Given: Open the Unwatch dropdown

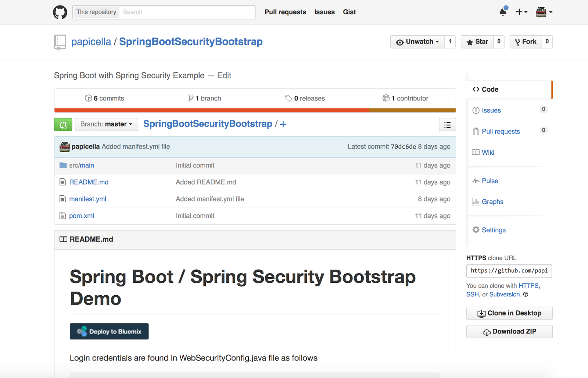Looking at the screenshot, I should click(x=417, y=42).
